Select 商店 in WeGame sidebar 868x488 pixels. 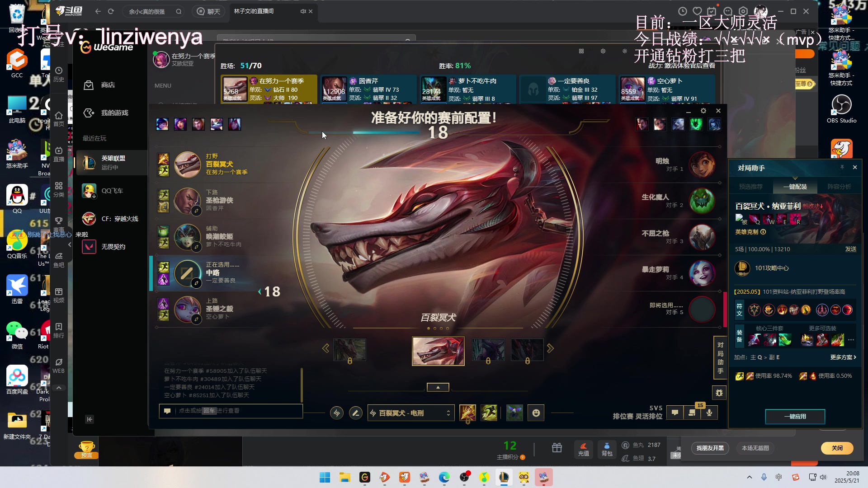[108, 85]
